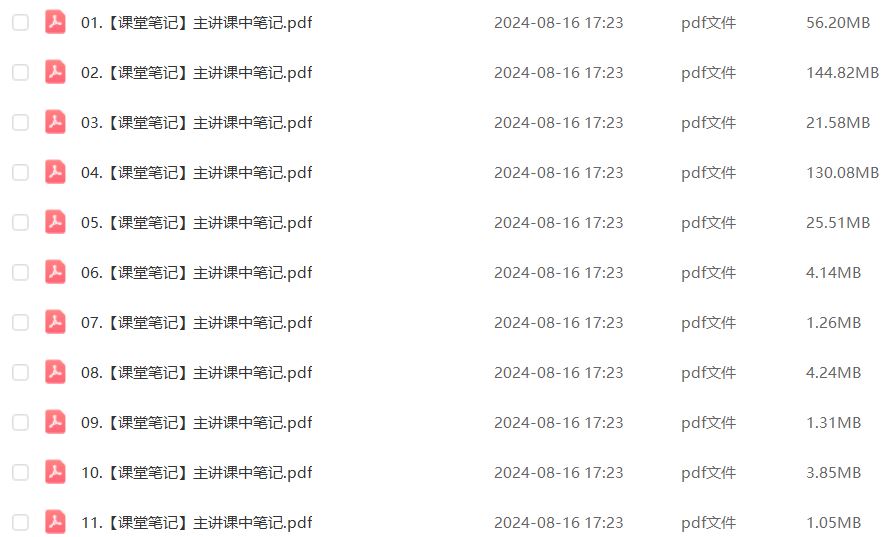
Task: Toggle the checkbox for file 06
Action: pos(20,273)
